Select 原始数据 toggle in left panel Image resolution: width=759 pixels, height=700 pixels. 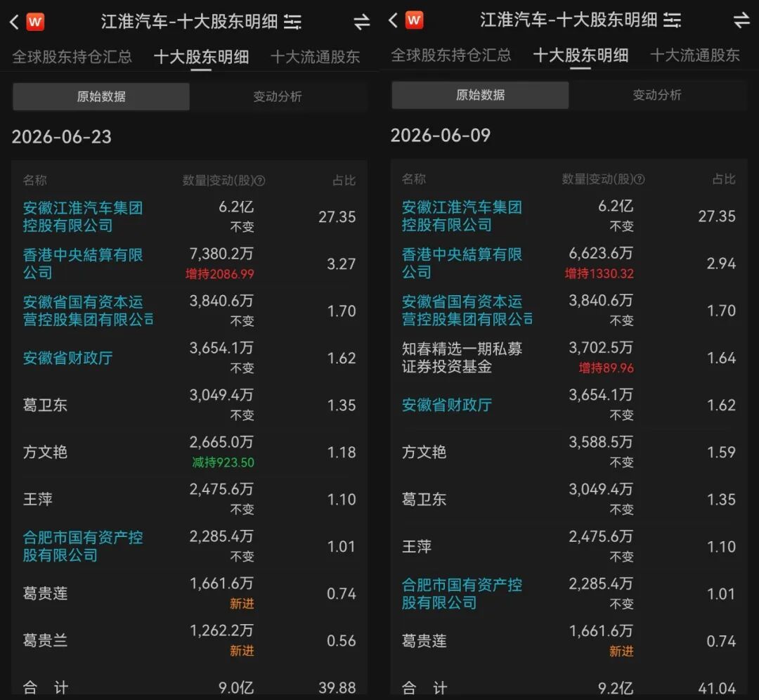click(x=101, y=96)
